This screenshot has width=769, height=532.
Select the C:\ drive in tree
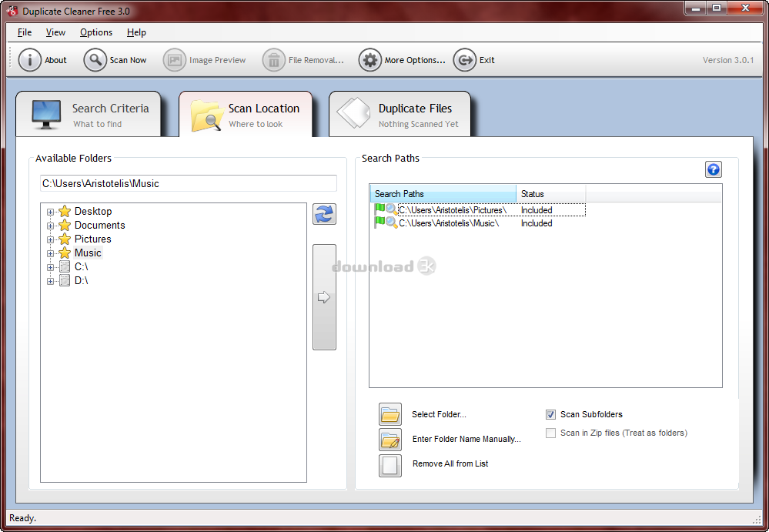pos(82,266)
